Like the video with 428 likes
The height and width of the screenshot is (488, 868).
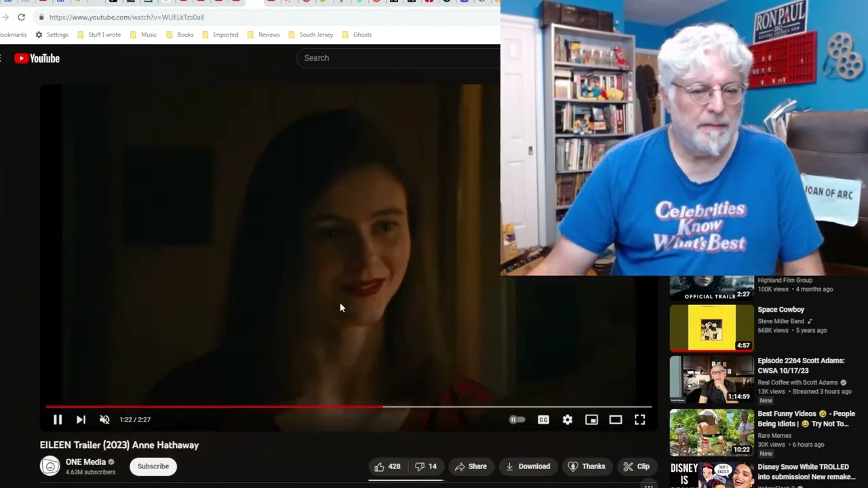[x=387, y=466]
